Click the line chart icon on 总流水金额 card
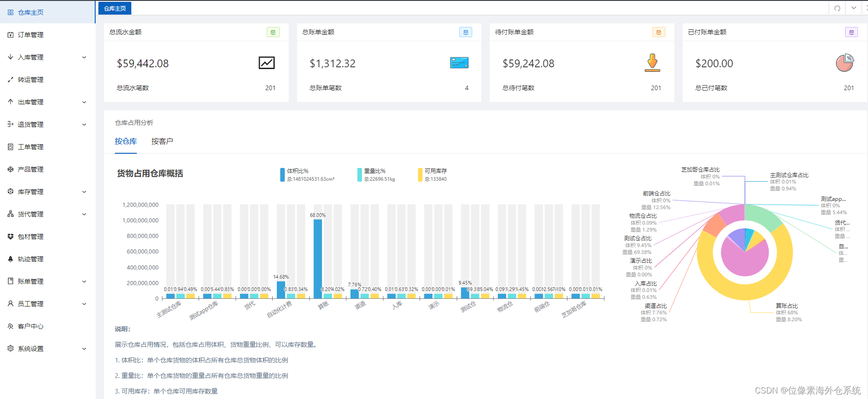 pyautogui.click(x=267, y=63)
